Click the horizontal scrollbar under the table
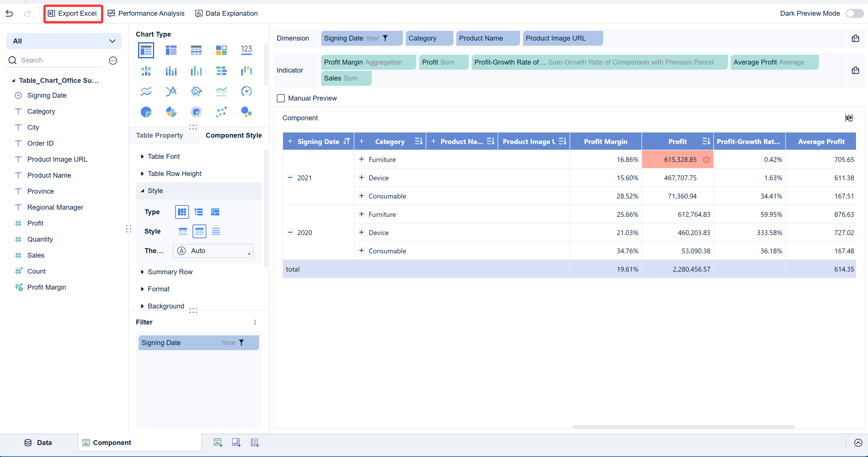 pyautogui.click(x=683, y=427)
